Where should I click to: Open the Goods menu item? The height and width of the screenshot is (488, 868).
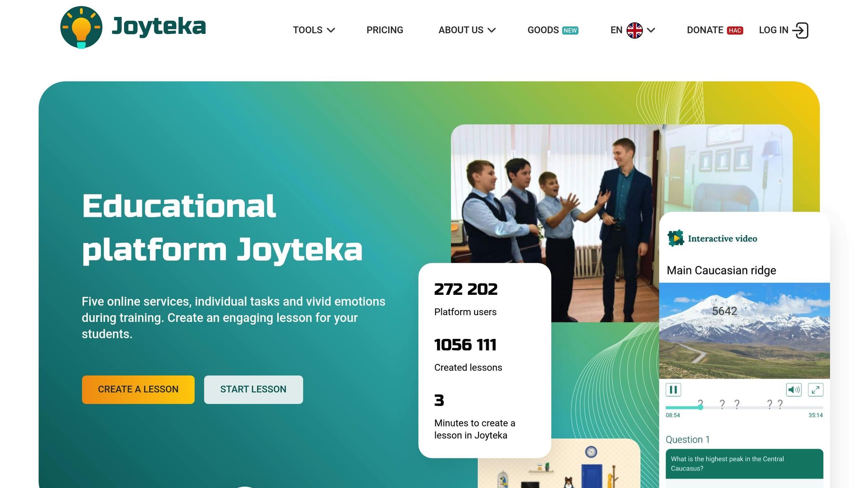click(x=543, y=30)
